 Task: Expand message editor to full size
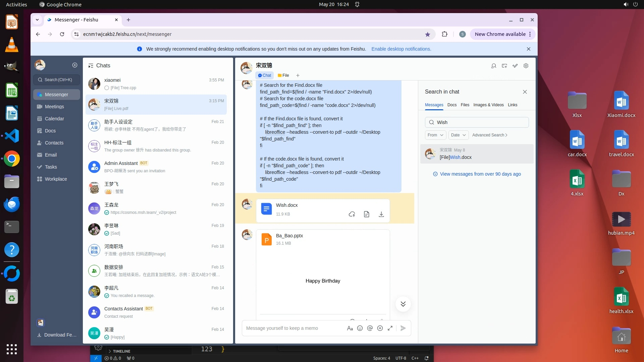390,328
